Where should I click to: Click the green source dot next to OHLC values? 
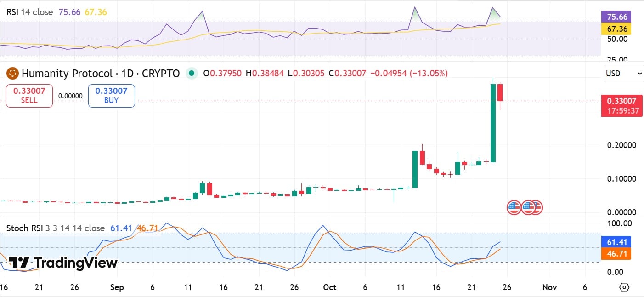192,73
